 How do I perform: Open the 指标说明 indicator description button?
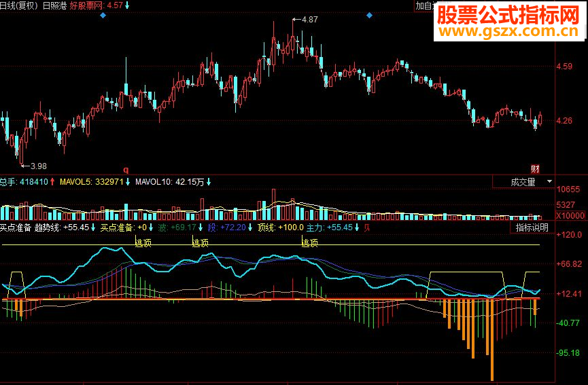(x=532, y=227)
